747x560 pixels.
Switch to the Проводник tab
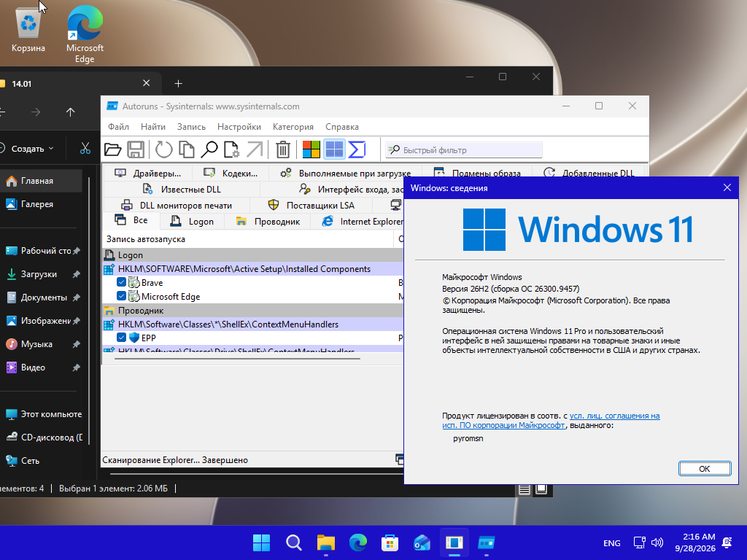pyautogui.click(x=268, y=222)
